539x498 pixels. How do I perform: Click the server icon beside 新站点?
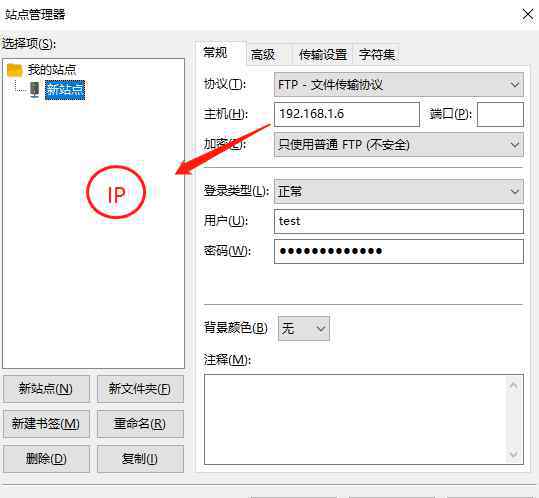click(x=35, y=90)
